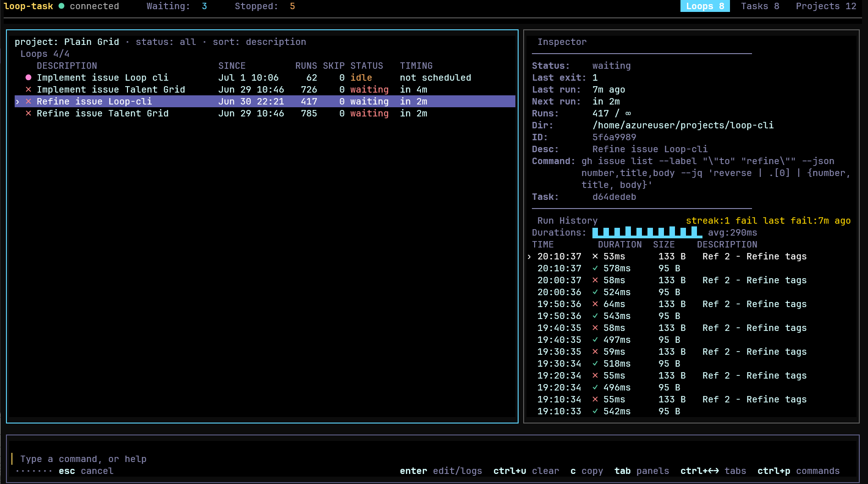Click the Dir path /home/azureuser/projects/loop-cli
Viewport: 868px width, 484px height.
coord(683,125)
